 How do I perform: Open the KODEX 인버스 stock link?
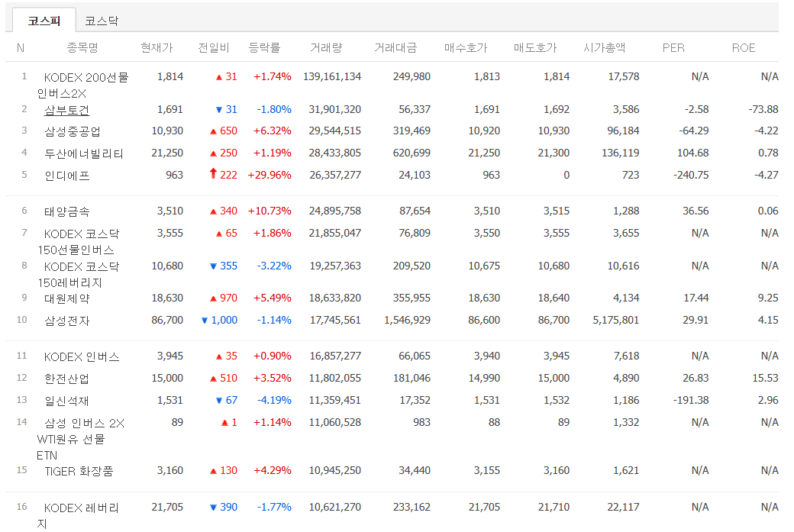82,357
